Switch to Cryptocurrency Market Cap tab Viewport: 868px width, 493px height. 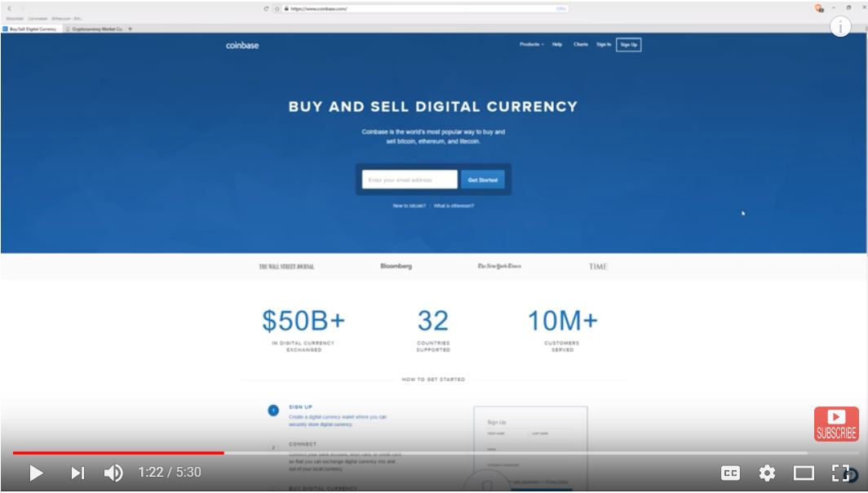click(94, 29)
